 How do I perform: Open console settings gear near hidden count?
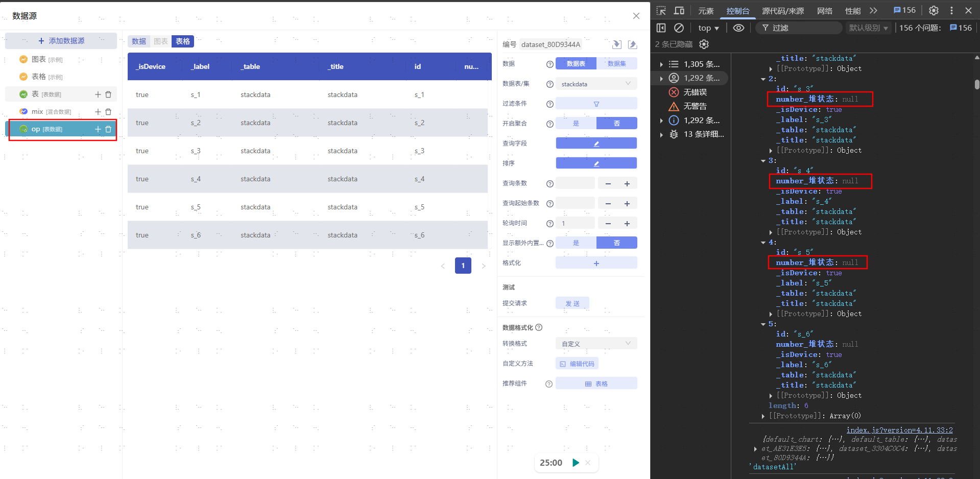point(704,44)
